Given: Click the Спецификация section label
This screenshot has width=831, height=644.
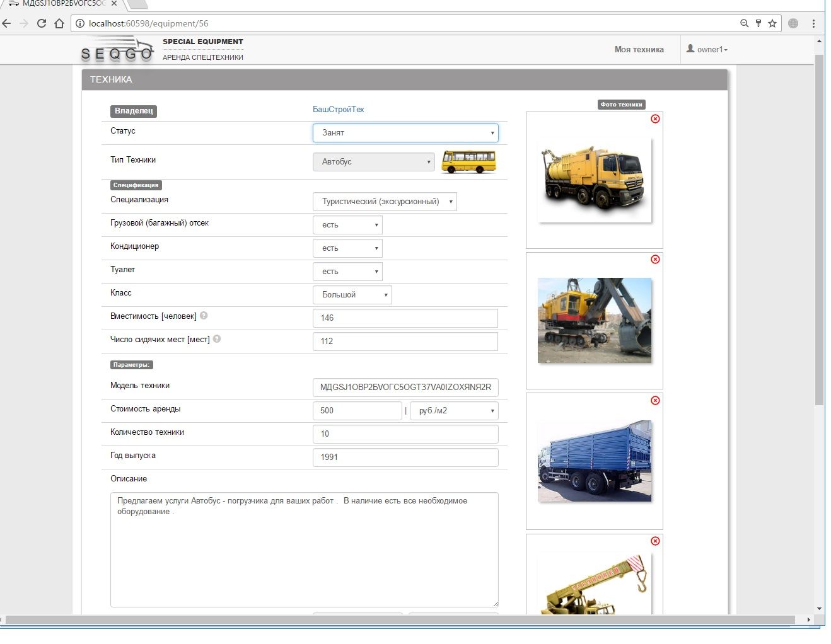Looking at the screenshot, I should [x=136, y=185].
